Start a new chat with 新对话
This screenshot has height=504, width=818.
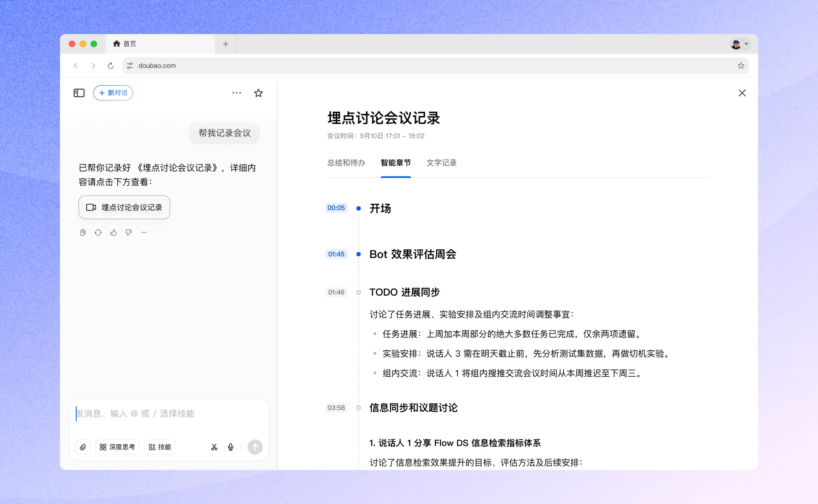pos(113,93)
